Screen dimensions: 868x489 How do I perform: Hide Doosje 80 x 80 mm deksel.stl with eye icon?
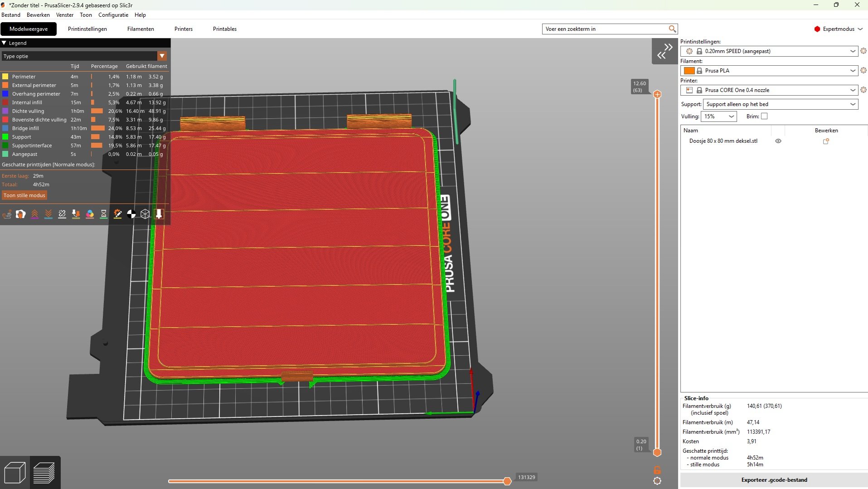[778, 141]
